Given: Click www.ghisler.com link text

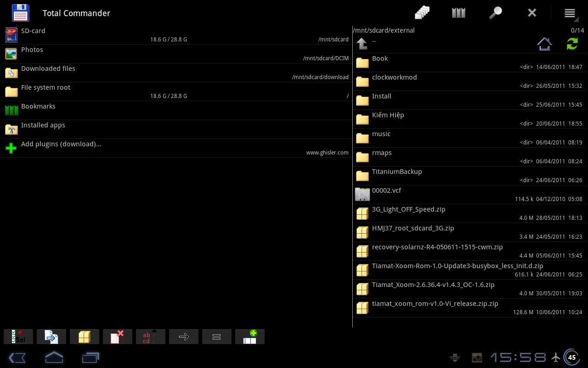Looking at the screenshot, I should pos(327,153).
